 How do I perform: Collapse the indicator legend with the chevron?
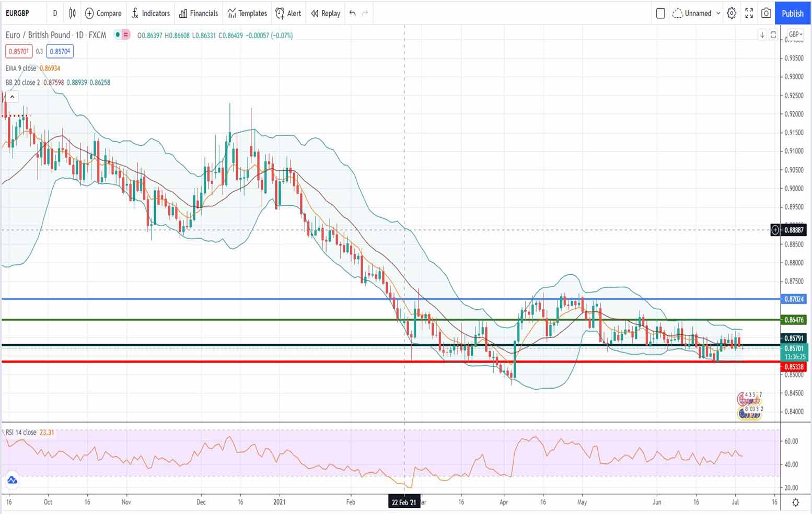pyautogui.click(x=12, y=97)
